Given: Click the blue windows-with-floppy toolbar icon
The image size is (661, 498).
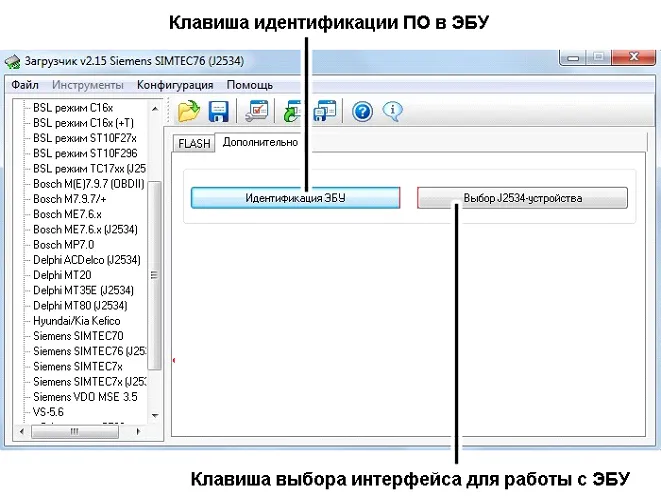Looking at the screenshot, I should [325, 111].
